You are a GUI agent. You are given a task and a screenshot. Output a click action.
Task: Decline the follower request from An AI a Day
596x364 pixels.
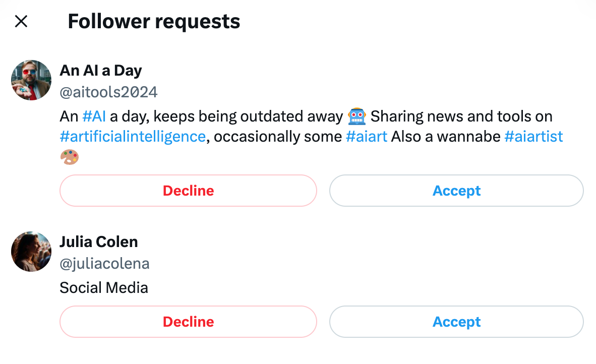(x=188, y=191)
